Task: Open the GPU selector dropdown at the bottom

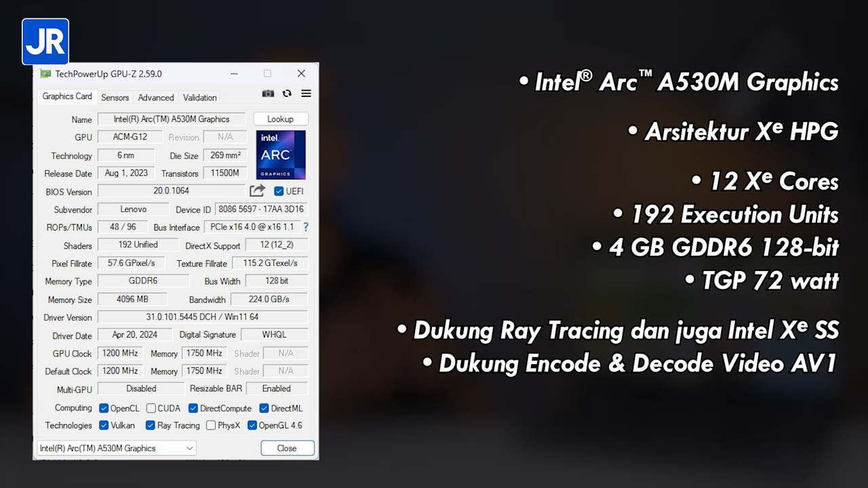Action: coord(189,448)
